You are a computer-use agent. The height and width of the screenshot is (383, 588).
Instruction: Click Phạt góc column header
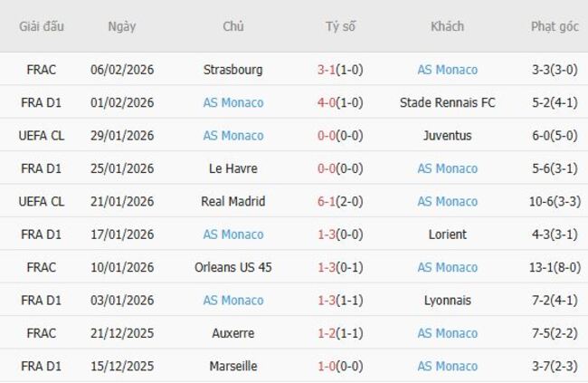[x=555, y=26]
